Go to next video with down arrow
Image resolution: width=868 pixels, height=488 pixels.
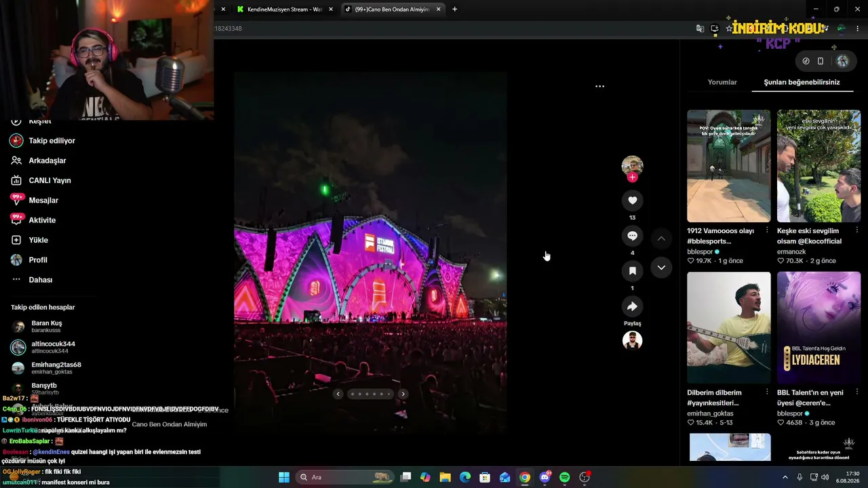(x=661, y=268)
